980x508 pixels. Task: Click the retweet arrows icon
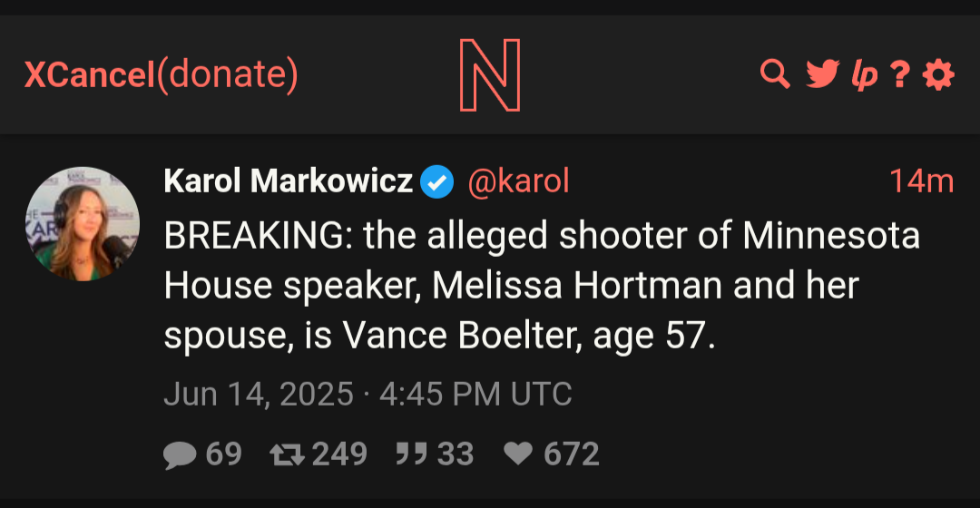pos(287,454)
